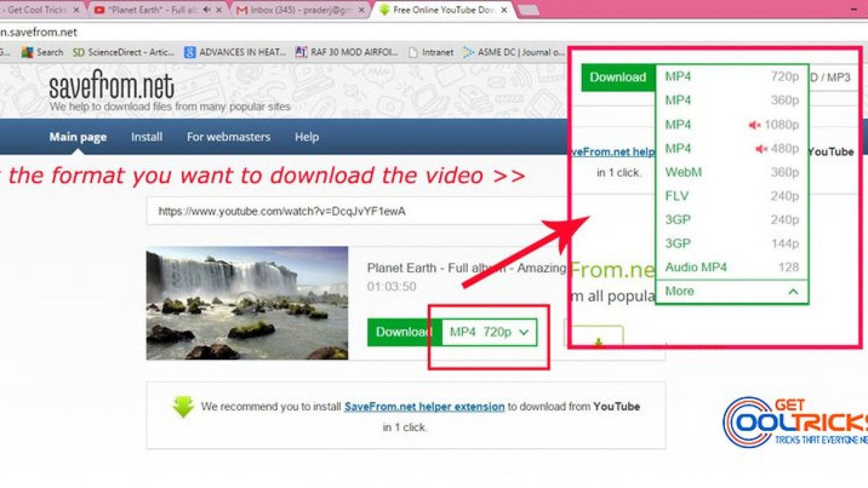Open the SaveFrom.net helper extension link
868x488 pixels.
click(x=425, y=407)
